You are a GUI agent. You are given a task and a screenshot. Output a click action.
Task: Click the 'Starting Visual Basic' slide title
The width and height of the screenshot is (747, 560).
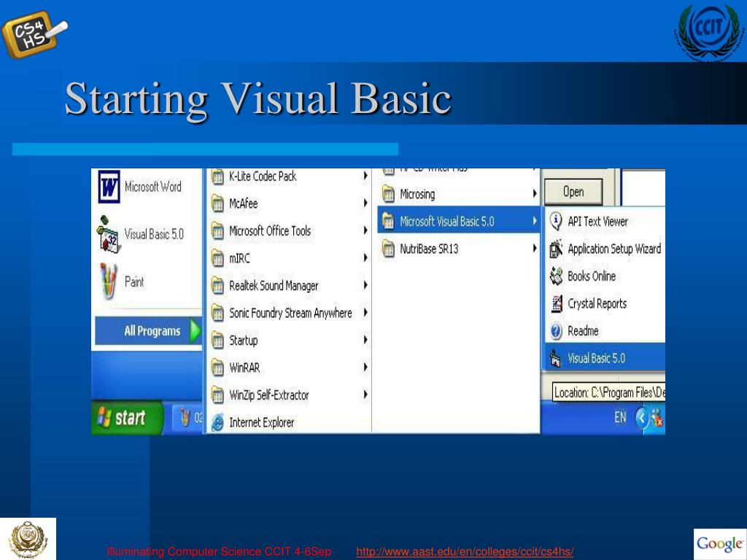[258, 98]
